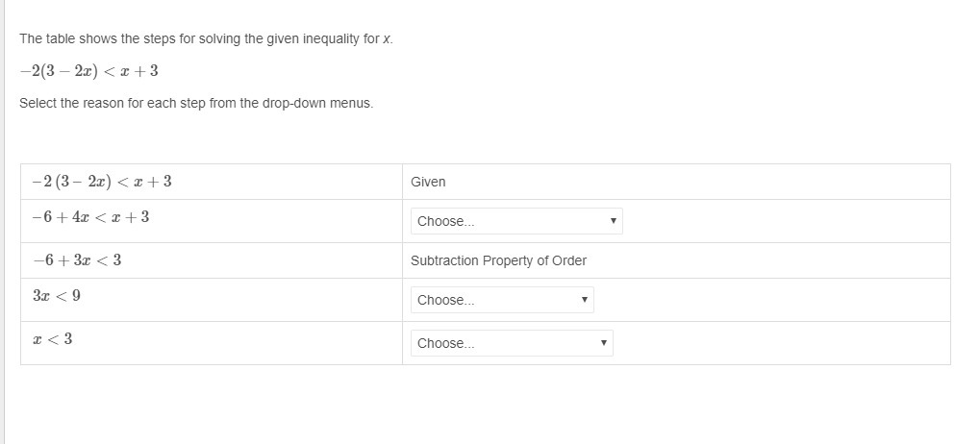Click the −6 + 3x < 3 step cell
980x444 pixels.
77,260
